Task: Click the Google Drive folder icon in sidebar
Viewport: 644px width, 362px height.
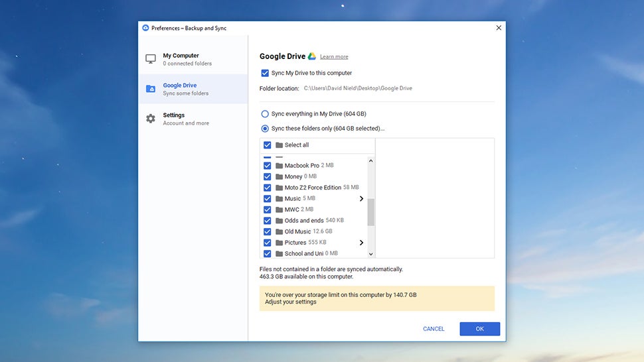Action: click(x=151, y=89)
